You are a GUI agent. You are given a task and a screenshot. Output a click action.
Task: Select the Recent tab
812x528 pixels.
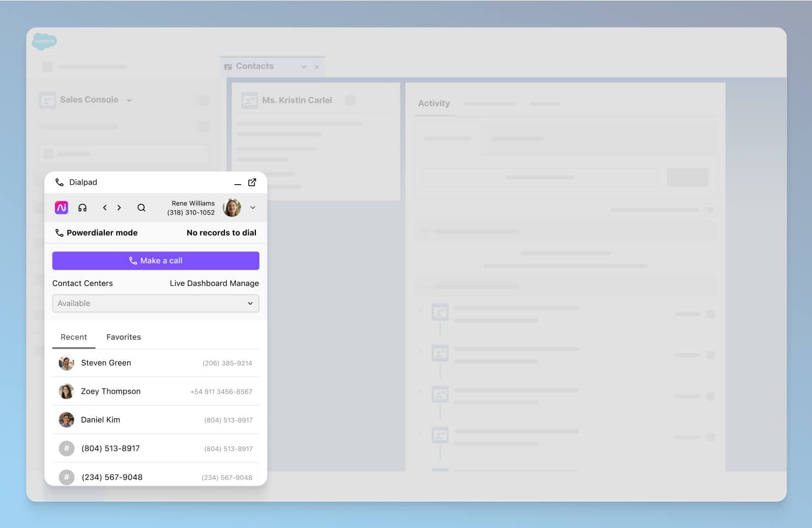74,337
